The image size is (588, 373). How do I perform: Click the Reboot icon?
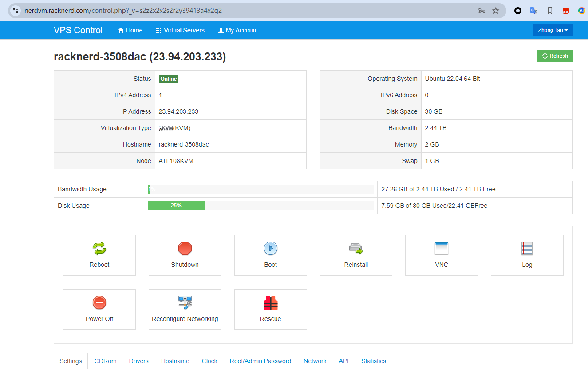[x=99, y=248]
